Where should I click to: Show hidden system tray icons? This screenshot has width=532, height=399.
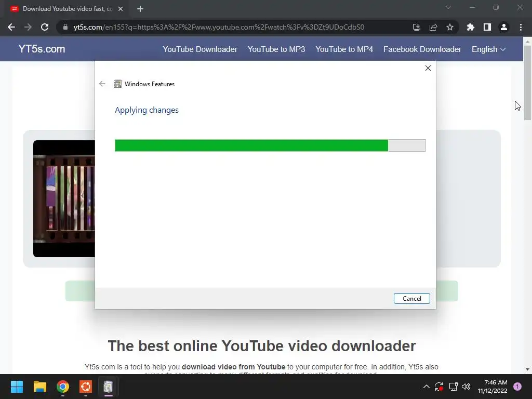pos(427,387)
